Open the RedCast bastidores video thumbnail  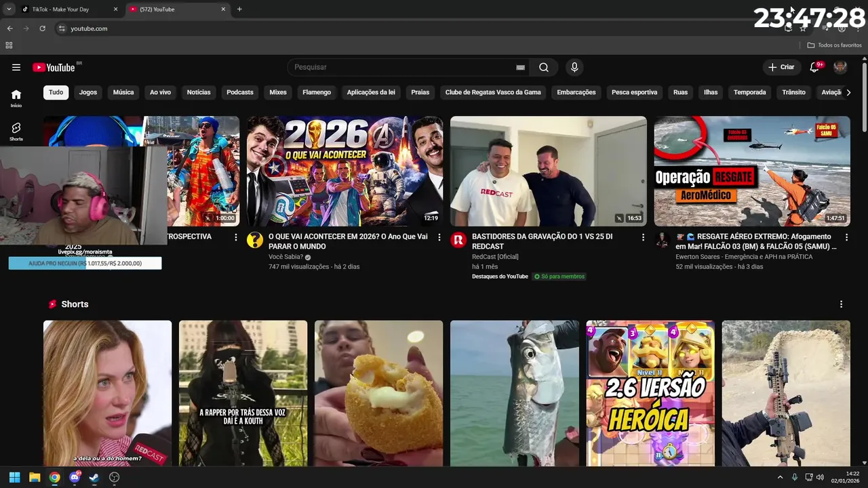coord(549,171)
